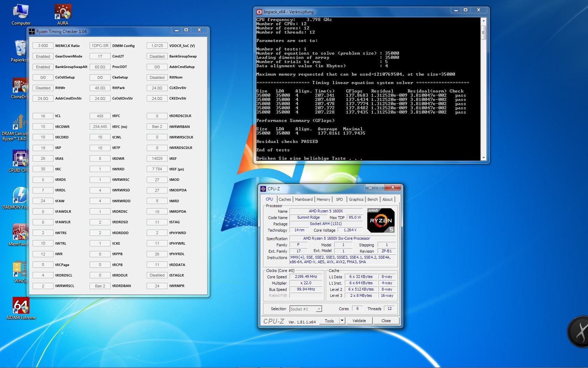
Task: Launch AIDA64 Extreme desktop icon
Action: (21, 309)
